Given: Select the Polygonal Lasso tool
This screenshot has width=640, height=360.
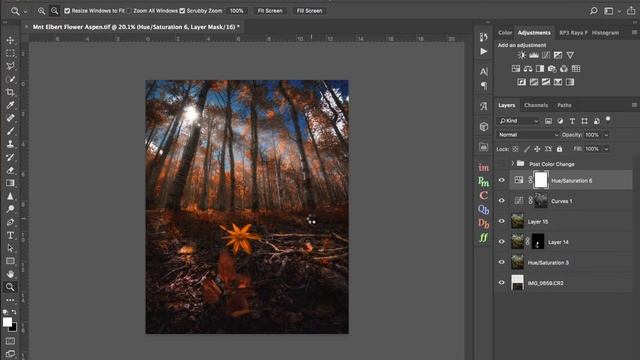Looking at the screenshot, I should pyautogui.click(x=10, y=66).
